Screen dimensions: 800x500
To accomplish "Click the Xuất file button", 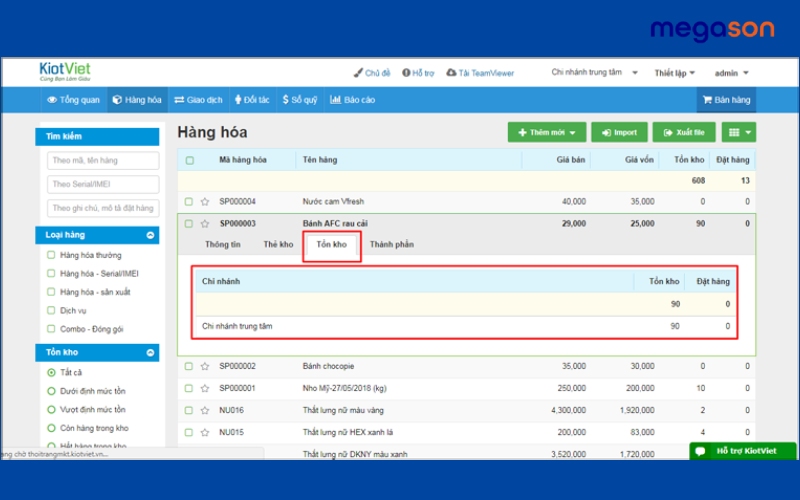I will point(684,132).
